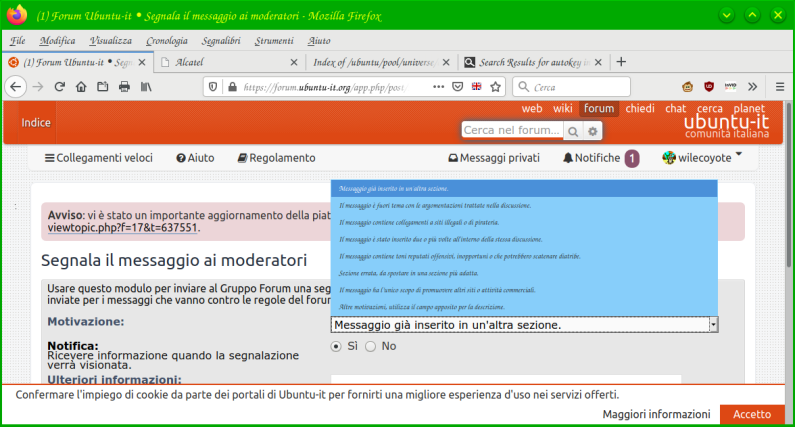Close the Alcatel tab
This screenshot has height=427, width=795.
(x=294, y=62)
